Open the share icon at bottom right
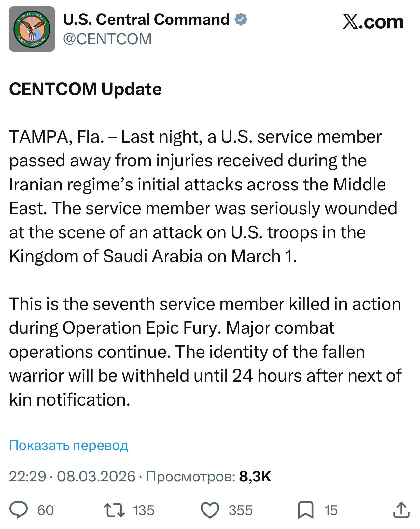 [401, 510]
